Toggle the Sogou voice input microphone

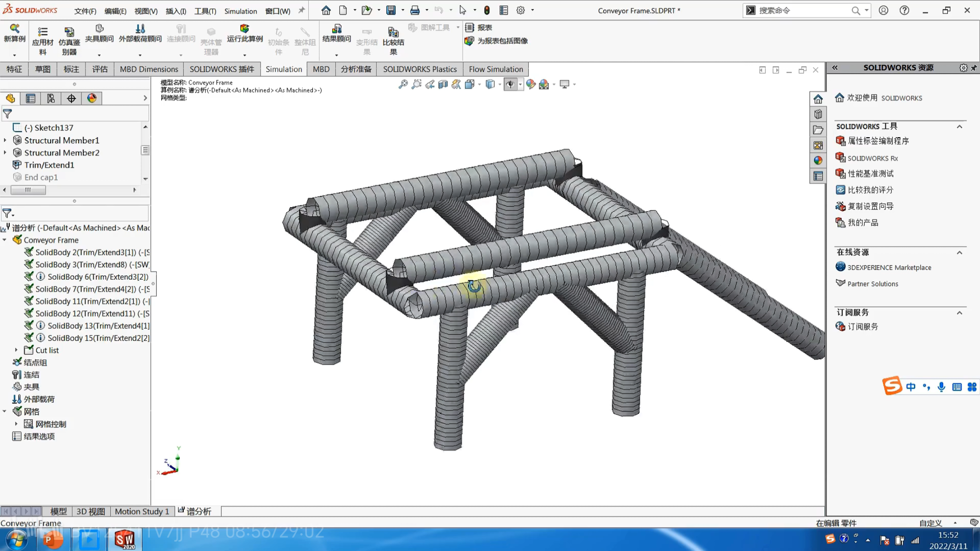[941, 387]
